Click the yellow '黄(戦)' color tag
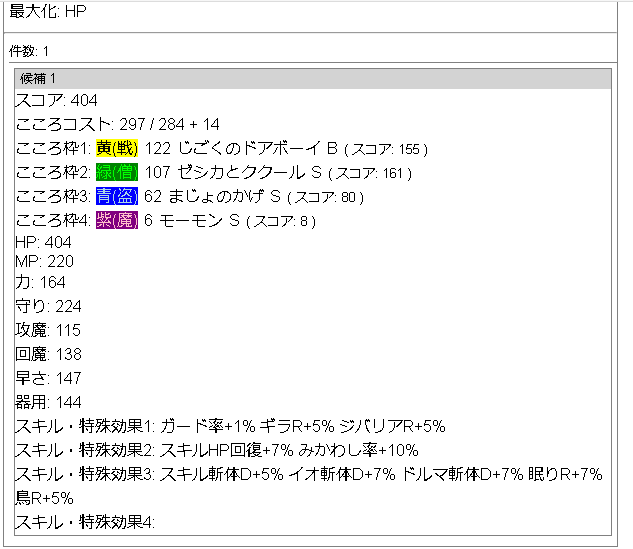 [x=117, y=148]
